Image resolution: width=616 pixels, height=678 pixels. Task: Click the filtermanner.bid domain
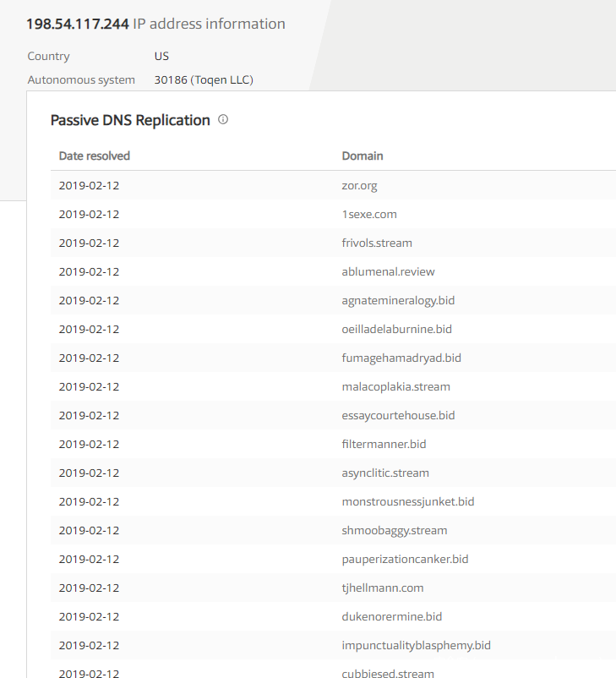pyautogui.click(x=384, y=444)
